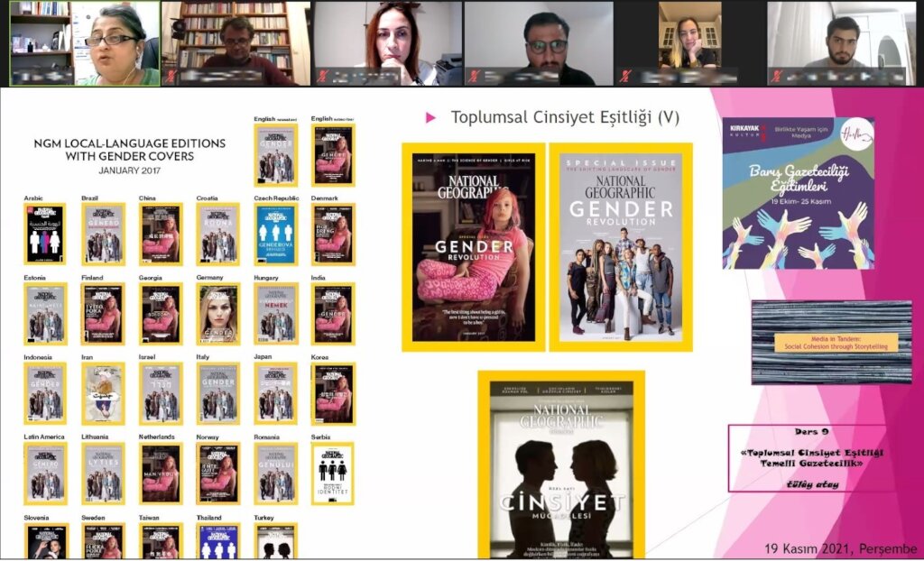Click the Sweden edition cover thumbnail
Viewport: 924px width, 561px height.
tap(103, 540)
